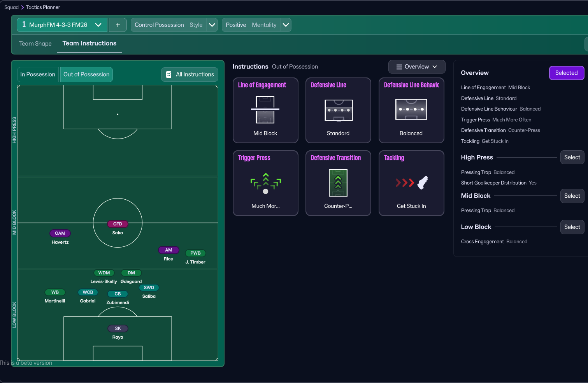Open the Team Instructions tab

point(90,43)
